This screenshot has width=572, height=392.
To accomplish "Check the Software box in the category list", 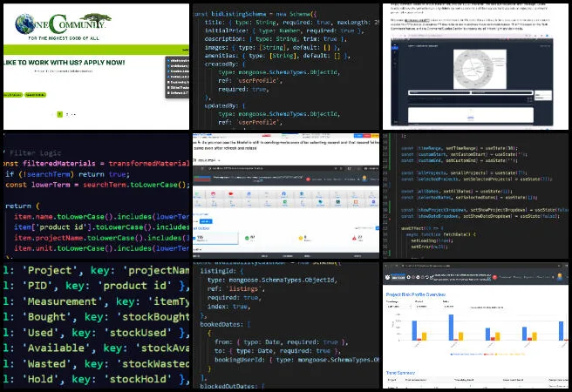I will coord(168,93).
